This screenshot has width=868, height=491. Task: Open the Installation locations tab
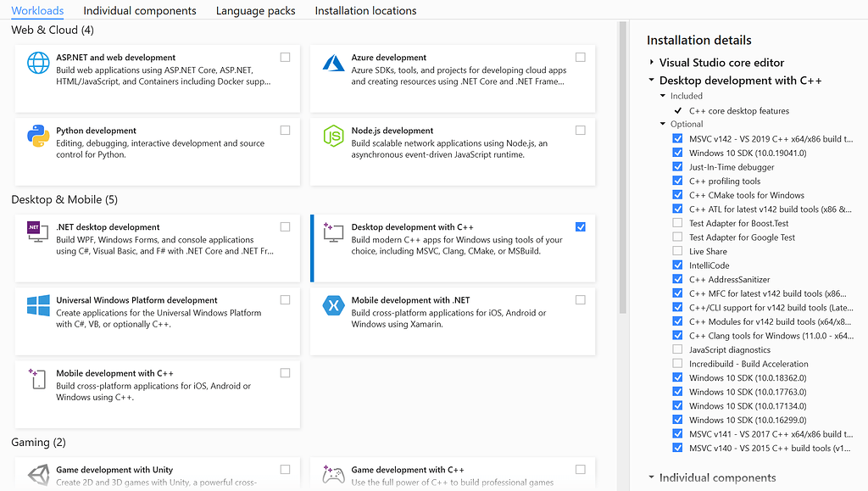coord(365,11)
